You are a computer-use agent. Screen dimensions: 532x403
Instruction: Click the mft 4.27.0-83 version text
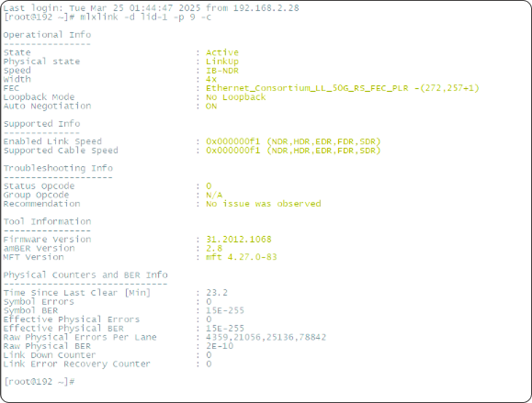click(242, 257)
